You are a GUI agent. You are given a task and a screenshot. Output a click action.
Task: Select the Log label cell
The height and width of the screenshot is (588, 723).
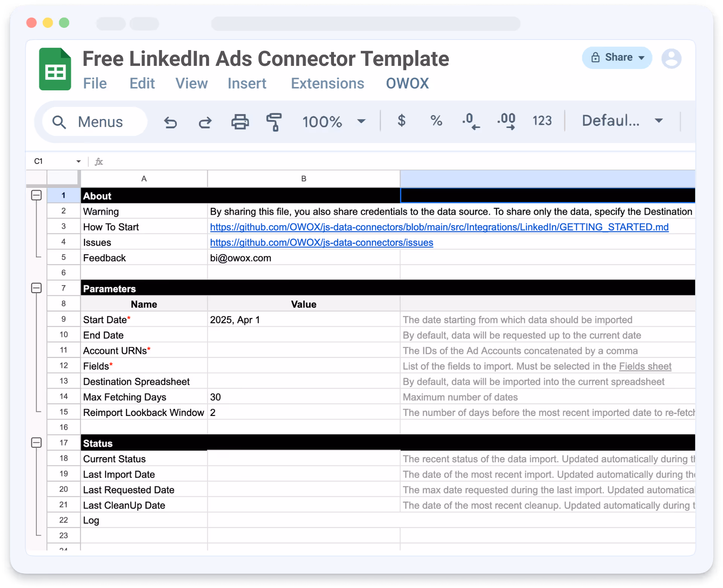[144, 520]
